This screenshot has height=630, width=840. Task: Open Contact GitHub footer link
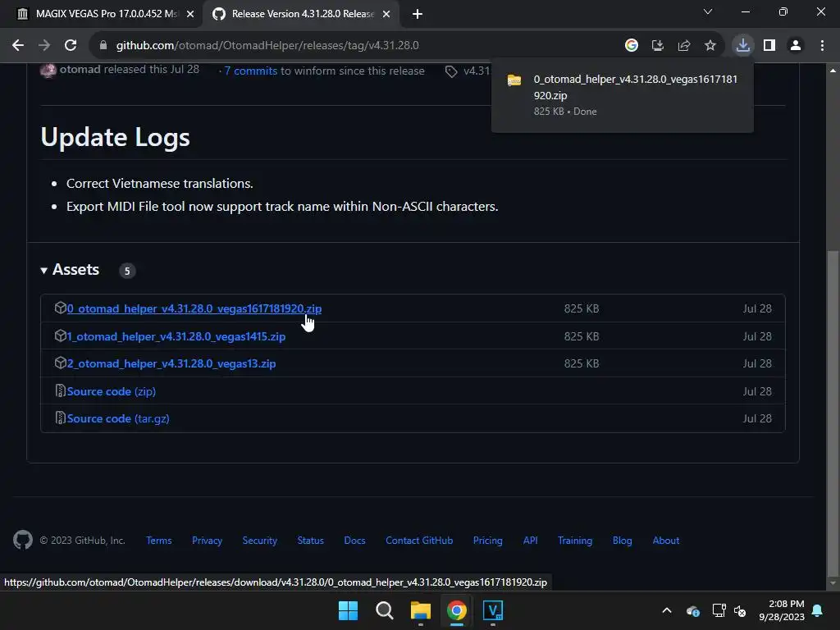coord(419,541)
